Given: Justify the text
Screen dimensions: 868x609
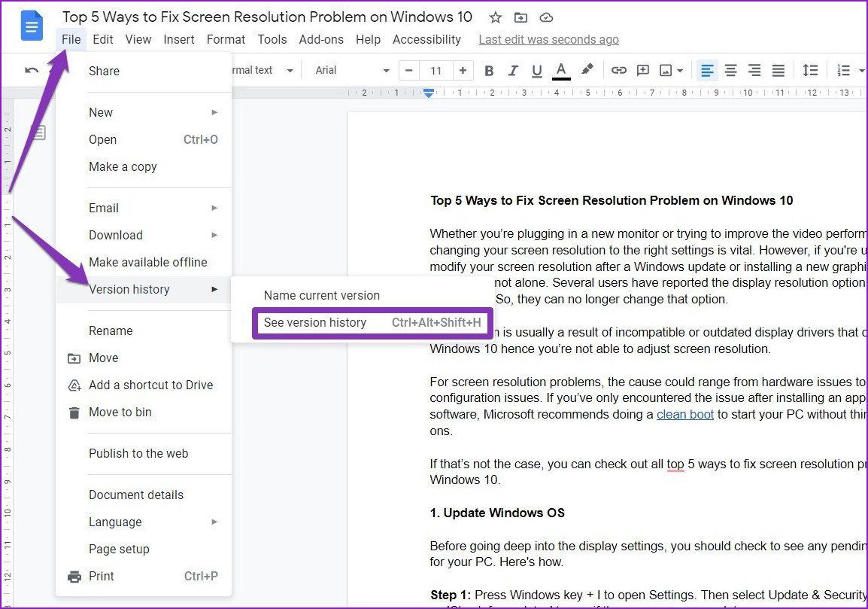Looking at the screenshot, I should point(778,70).
